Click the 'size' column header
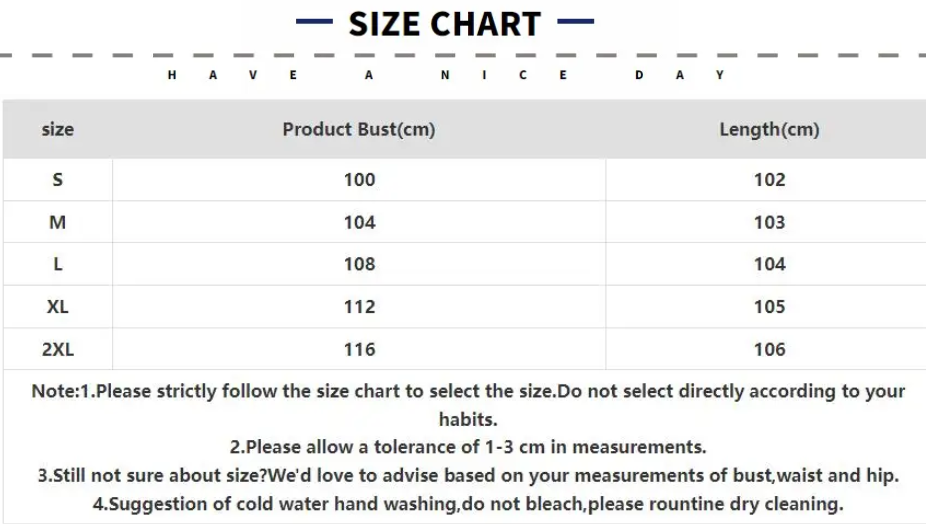The width and height of the screenshot is (926, 524). [57, 129]
